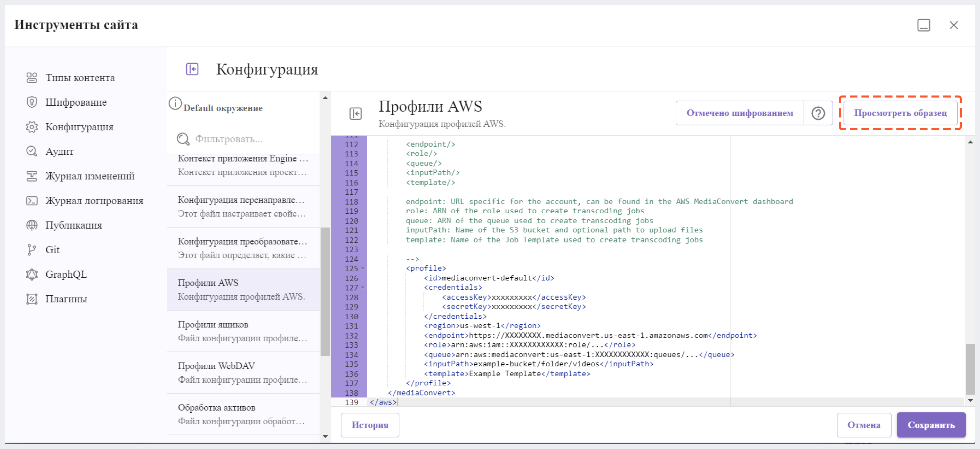The image size is (980, 449).
Task: Click the Шифрование shield icon
Action: (31, 102)
